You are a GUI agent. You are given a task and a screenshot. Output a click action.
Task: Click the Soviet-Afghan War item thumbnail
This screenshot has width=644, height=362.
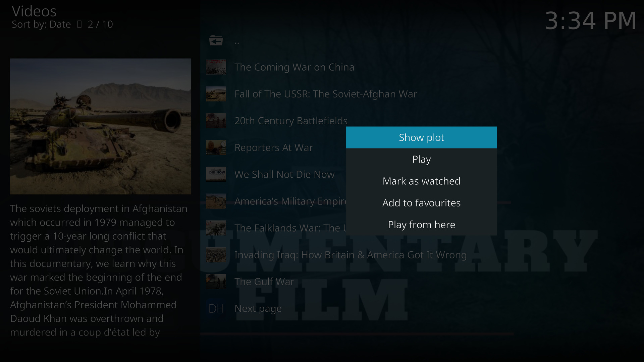[216, 94]
